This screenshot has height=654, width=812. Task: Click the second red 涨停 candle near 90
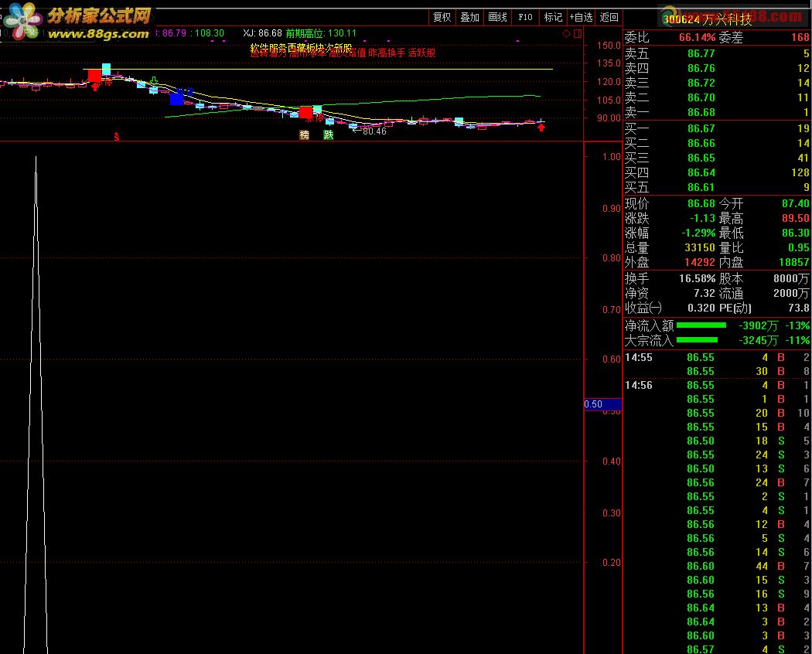tap(306, 112)
